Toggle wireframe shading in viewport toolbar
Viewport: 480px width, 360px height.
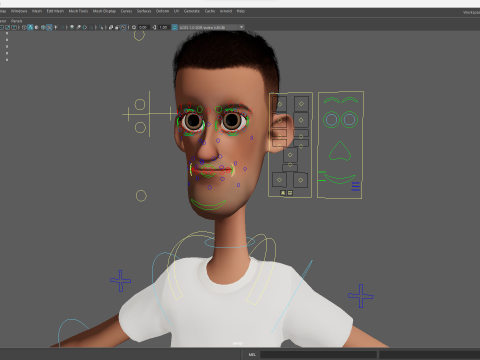click(24, 27)
